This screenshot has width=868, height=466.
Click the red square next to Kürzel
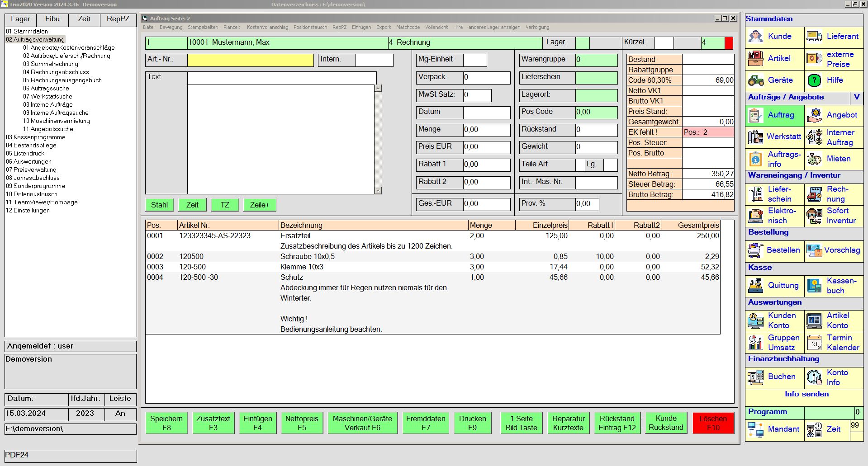click(x=729, y=42)
